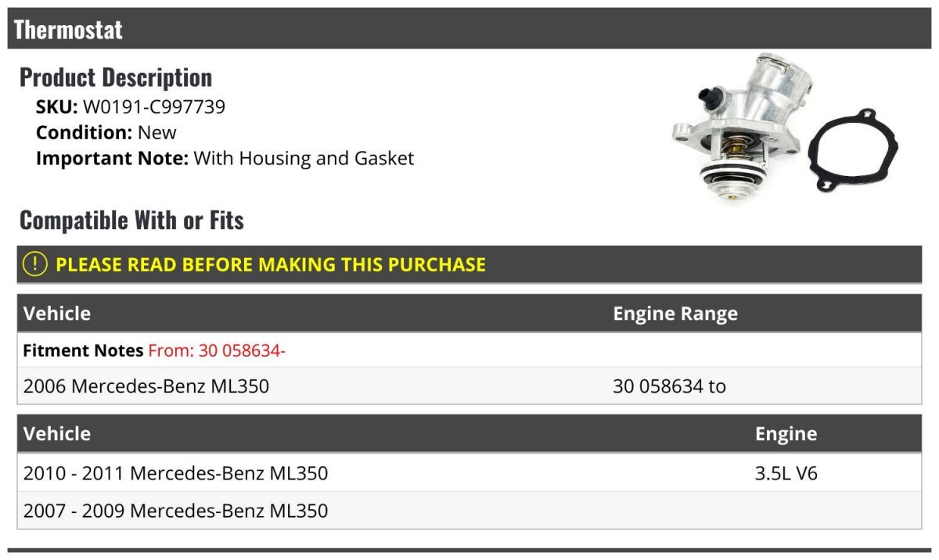Click the first Vehicle column header
939x560 pixels.
(57, 314)
